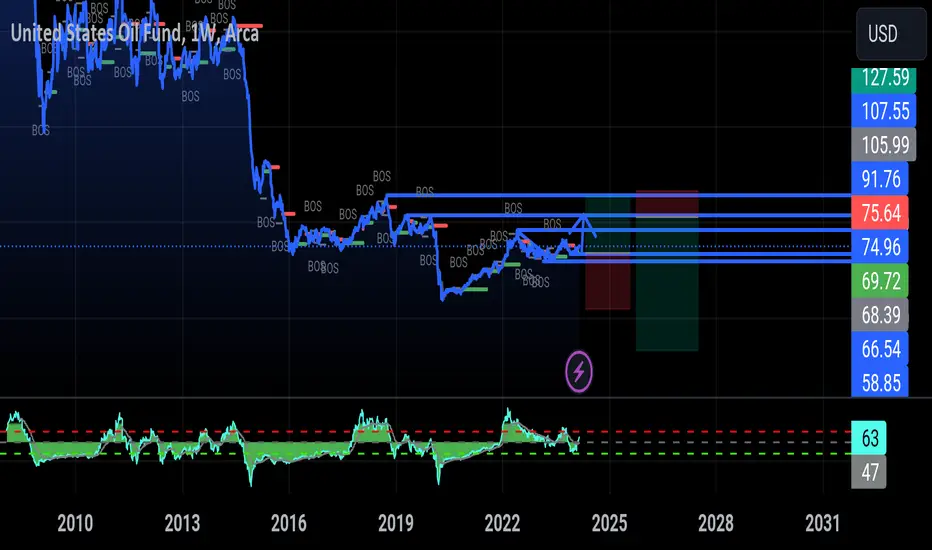The height and width of the screenshot is (550, 932).
Task: Click the 2013 label on the time axis
Action: [x=182, y=523]
